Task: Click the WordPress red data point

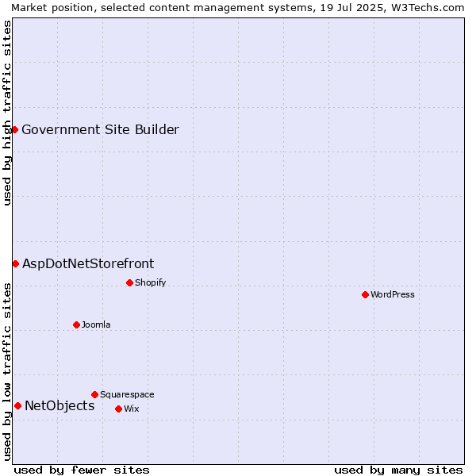Action: coord(365,295)
